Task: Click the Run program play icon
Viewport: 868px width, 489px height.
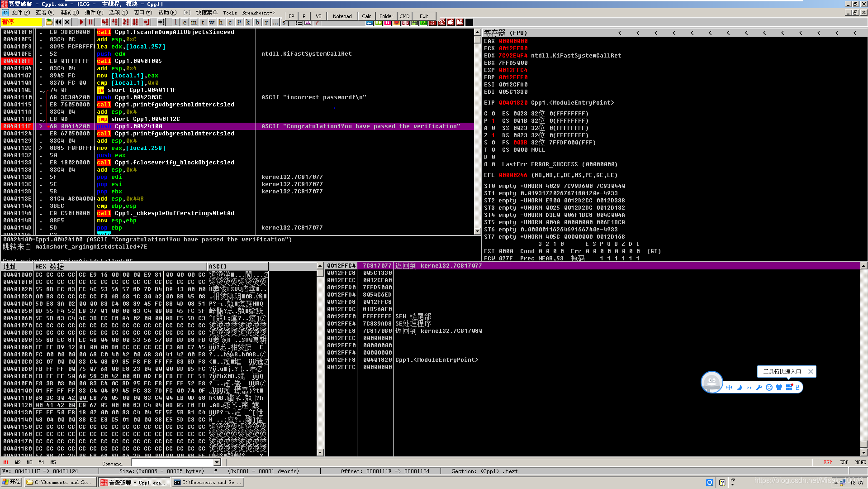Action: click(x=81, y=22)
